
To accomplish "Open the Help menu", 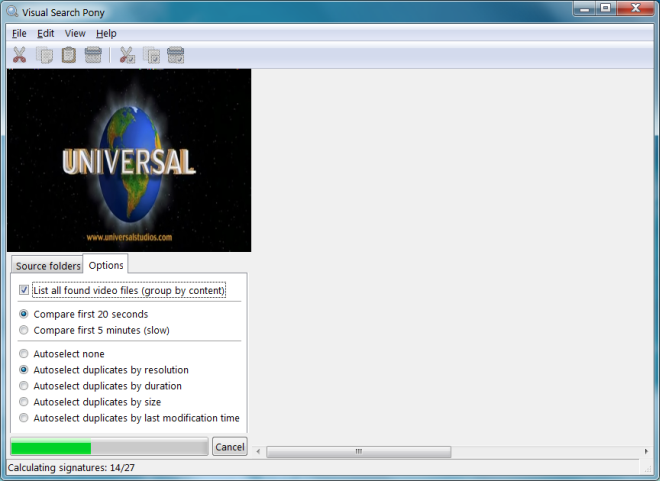I will tap(106, 33).
